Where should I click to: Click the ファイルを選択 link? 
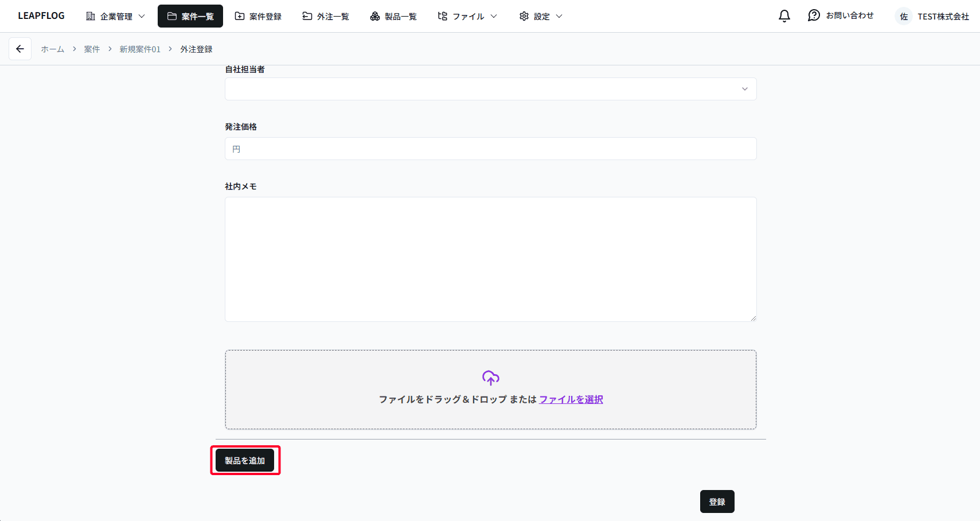pyautogui.click(x=571, y=399)
